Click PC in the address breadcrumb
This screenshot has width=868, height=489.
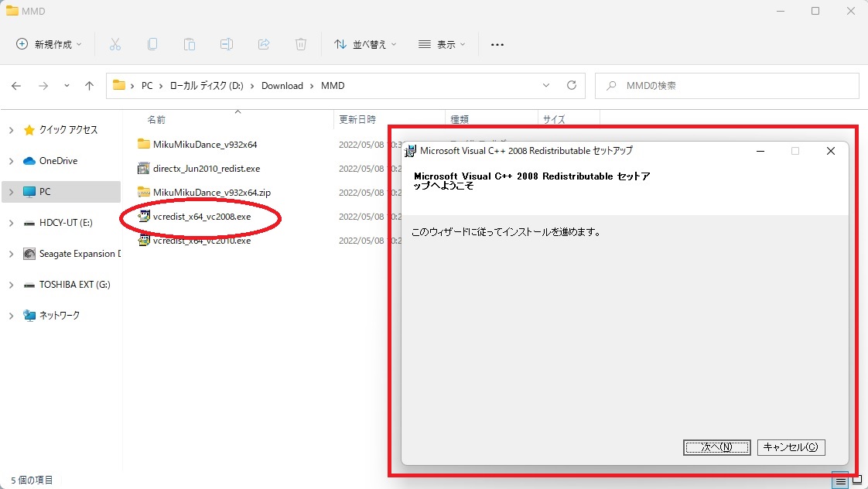point(147,86)
